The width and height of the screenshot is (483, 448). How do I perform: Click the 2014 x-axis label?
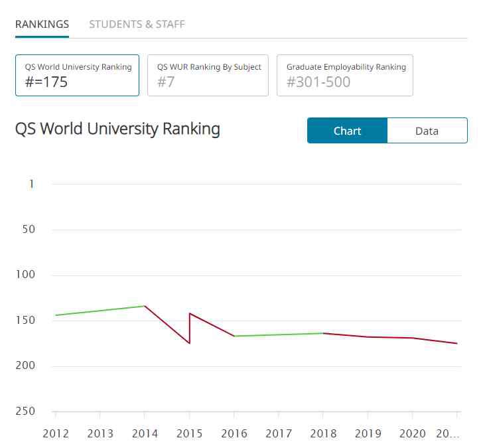[x=145, y=434]
